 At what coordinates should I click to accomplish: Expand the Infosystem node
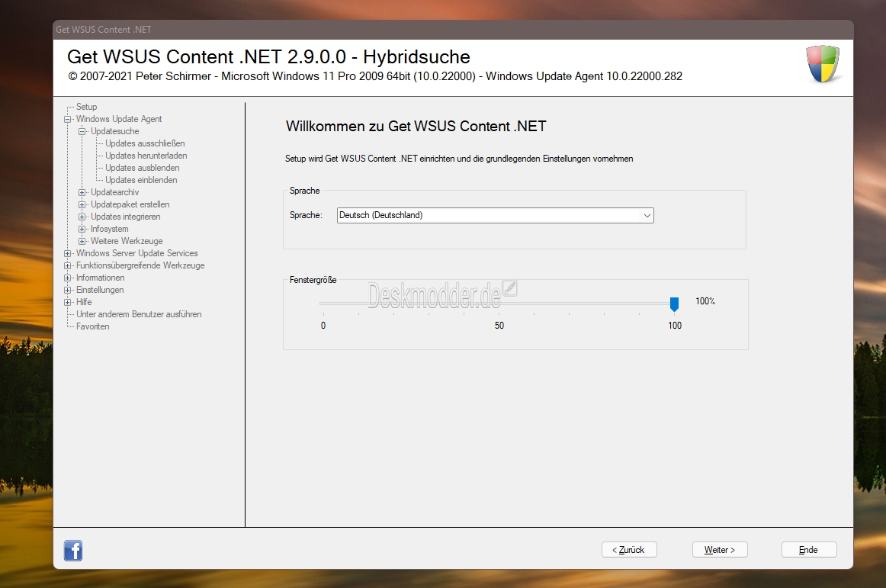82,229
